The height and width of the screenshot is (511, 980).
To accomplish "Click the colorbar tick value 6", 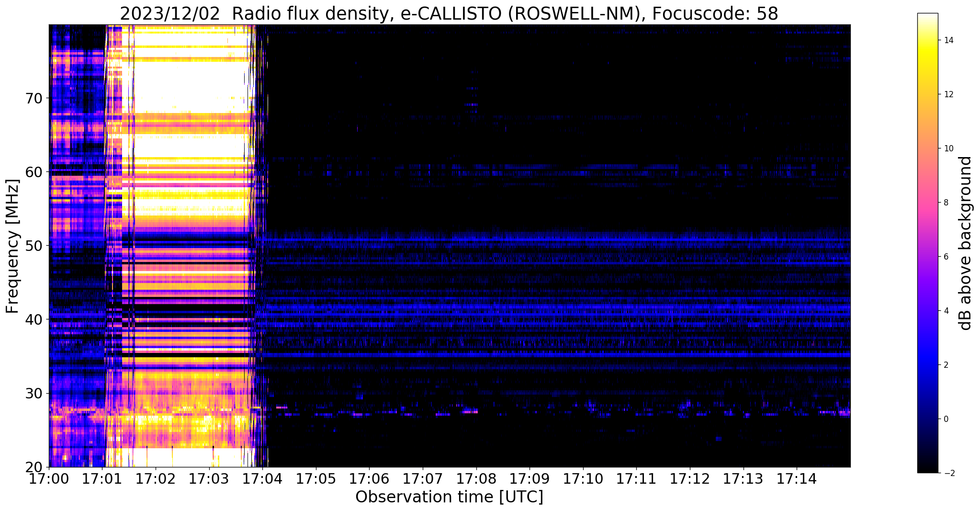I will pyautogui.click(x=946, y=257).
